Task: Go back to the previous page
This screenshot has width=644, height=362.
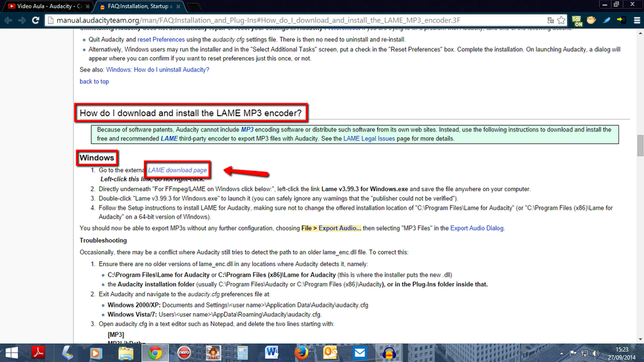Action: 8,20
